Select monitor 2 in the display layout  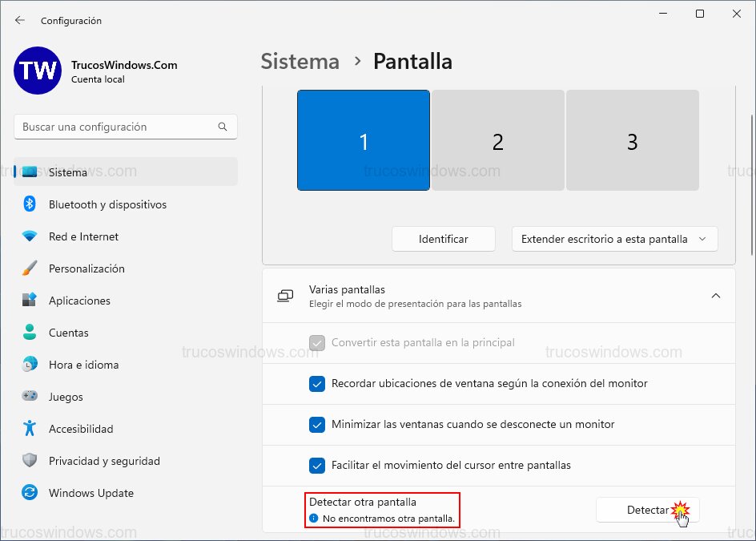coord(497,140)
